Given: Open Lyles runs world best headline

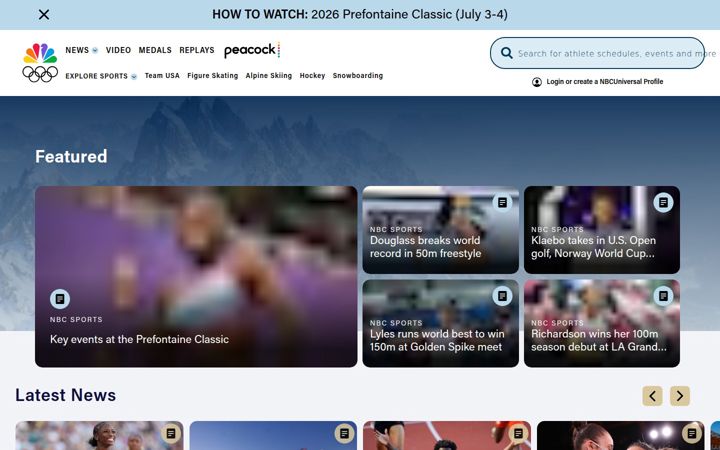Looking at the screenshot, I should (437, 340).
